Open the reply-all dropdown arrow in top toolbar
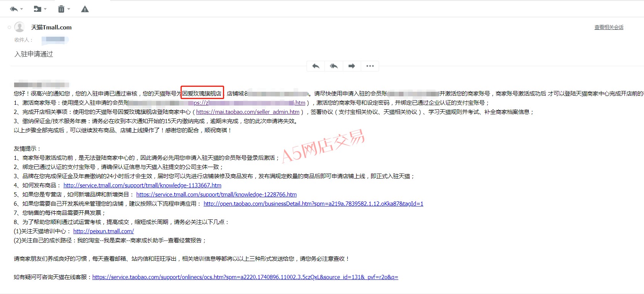This screenshot has width=644, height=294. coord(21,9)
